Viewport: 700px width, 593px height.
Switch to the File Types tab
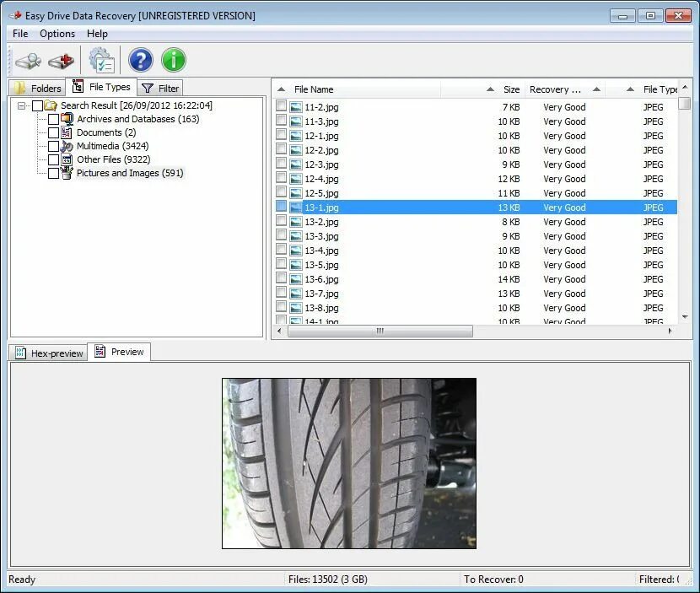click(101, 87)
